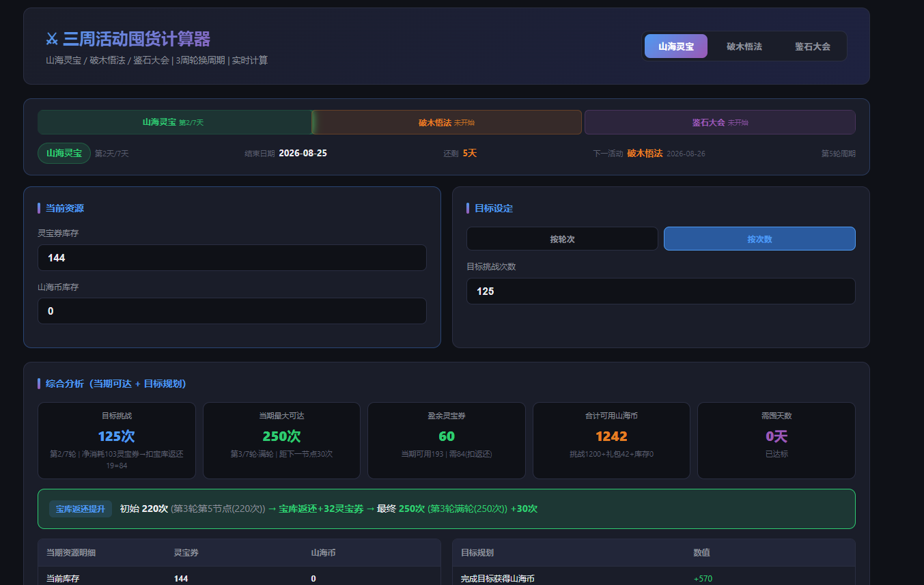Click the next activity date 2026-08-26

(686, 154)
